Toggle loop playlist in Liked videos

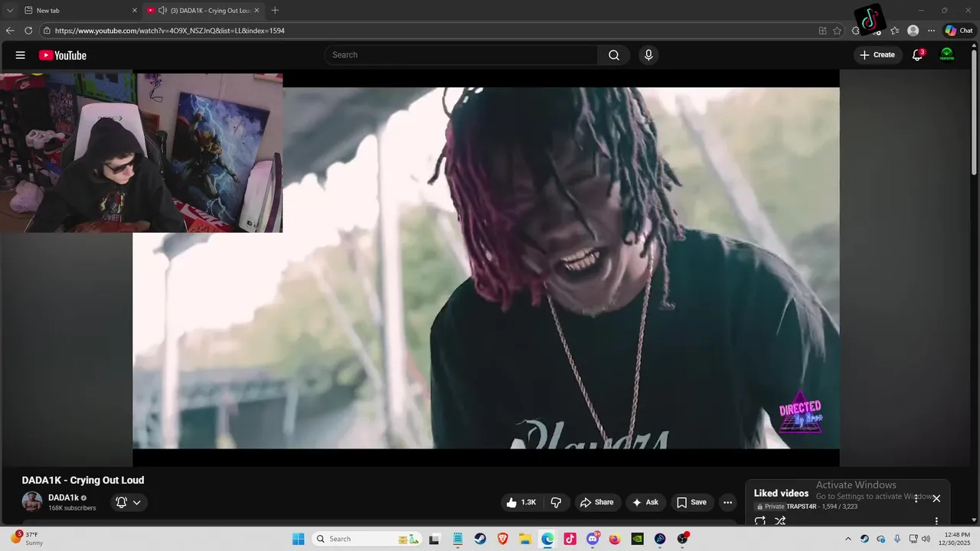tap(760, 520)
